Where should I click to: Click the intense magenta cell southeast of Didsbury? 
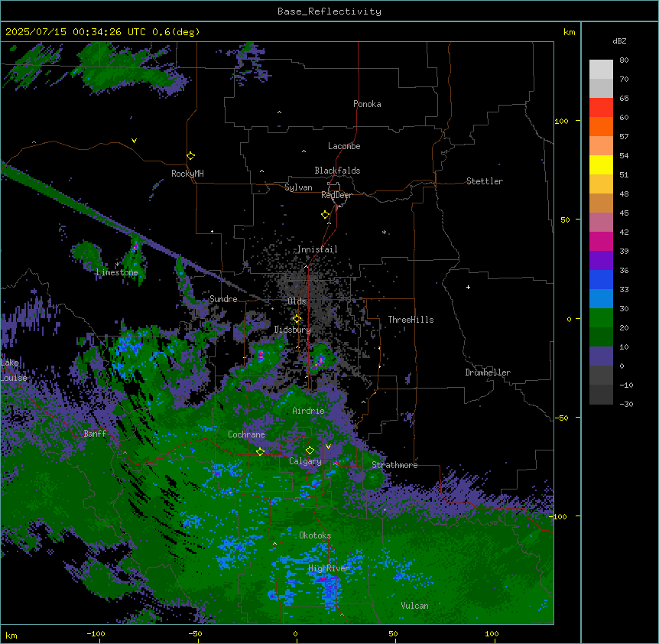coord(320,361)
